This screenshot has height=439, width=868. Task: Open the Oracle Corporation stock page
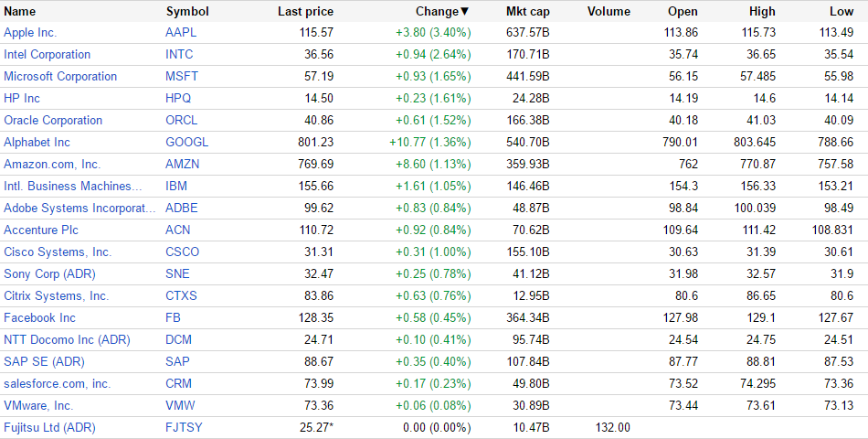(53, 120)
